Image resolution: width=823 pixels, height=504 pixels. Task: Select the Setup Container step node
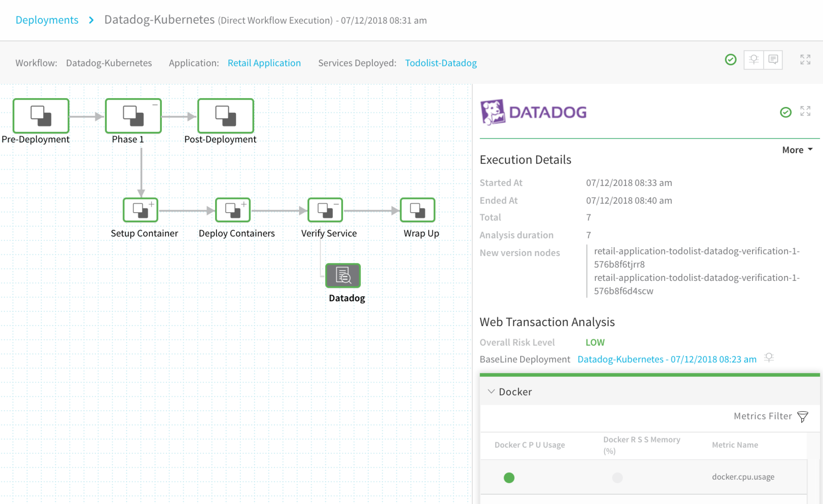click(x=141, y=210)
